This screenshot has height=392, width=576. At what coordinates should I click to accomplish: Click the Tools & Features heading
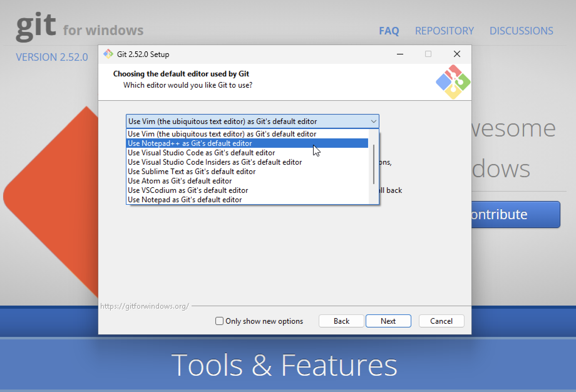coord(284,365)
